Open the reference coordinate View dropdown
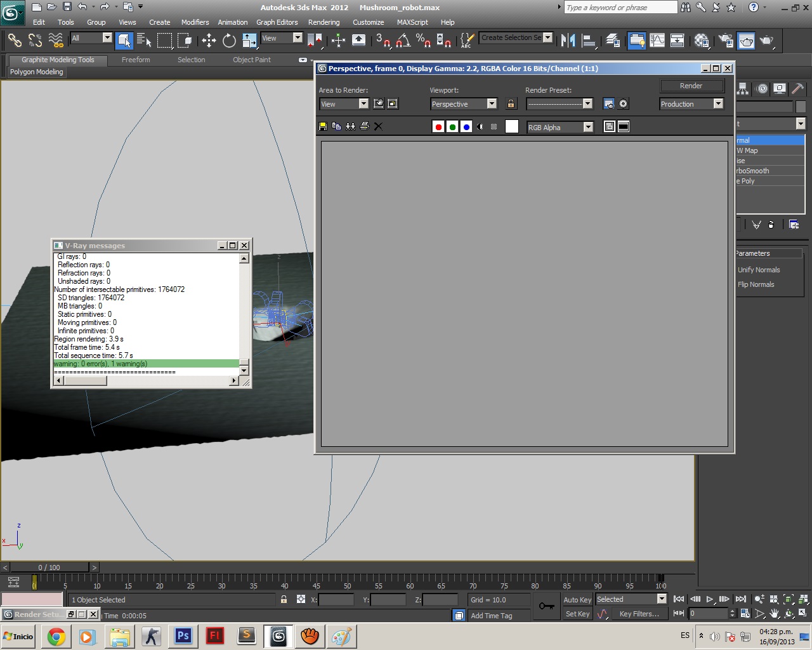 click(x=282, y=38)
